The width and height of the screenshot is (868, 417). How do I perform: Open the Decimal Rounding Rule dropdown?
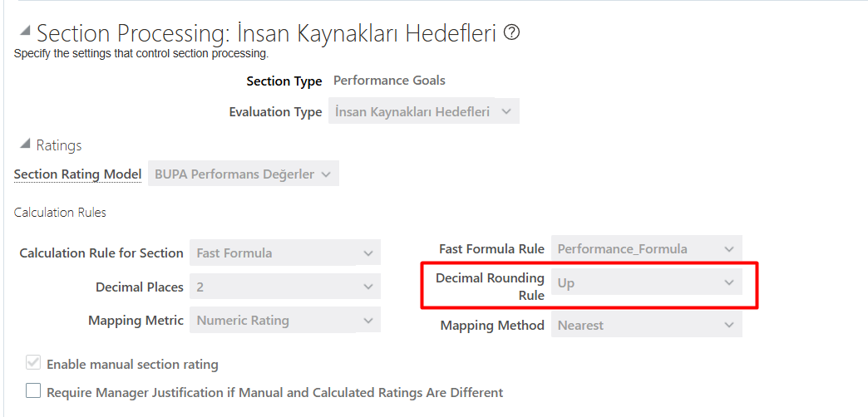pyautogui.click(x=647, y=282)
